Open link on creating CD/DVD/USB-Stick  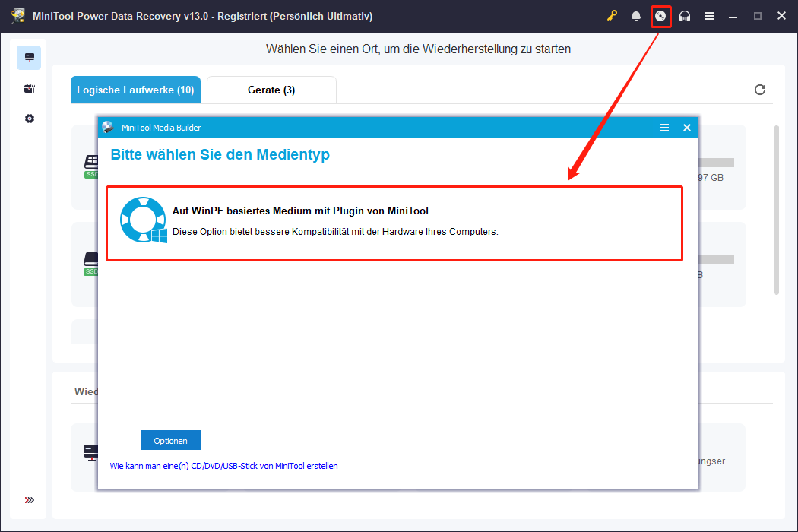[224, 466]
